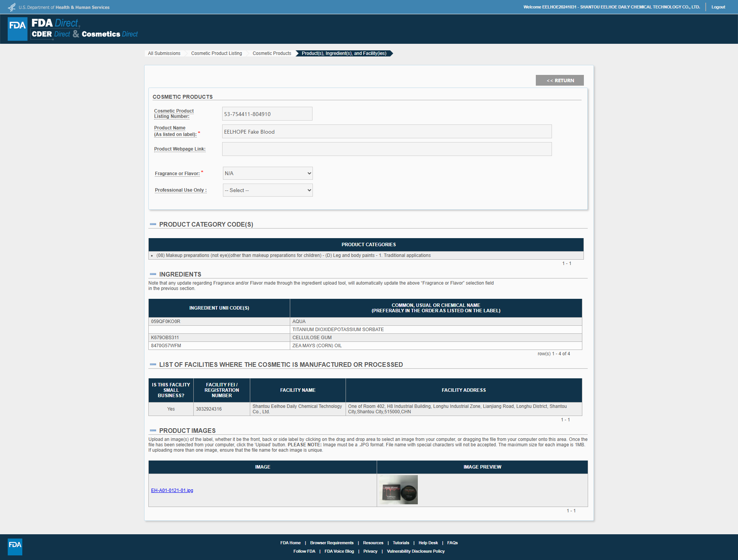Click the Cosmetic Product Listing Number label
The width and height of the screenshot is (738, 560).
[x=174, y=114]
